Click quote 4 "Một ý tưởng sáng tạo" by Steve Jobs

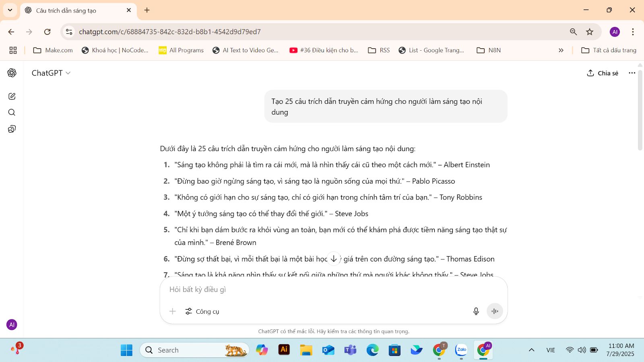pyautogui.click(x=271, y=214)
